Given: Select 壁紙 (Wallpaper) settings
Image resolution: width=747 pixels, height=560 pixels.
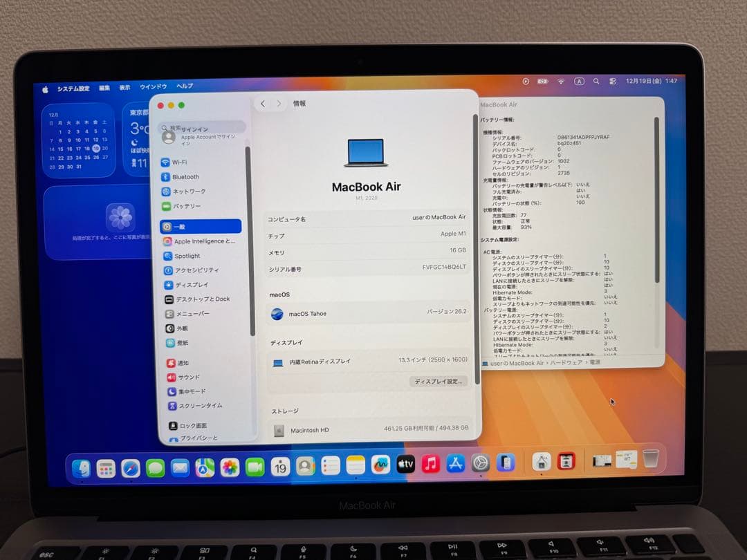Looking at the screenshot, I should coord(180,342).
